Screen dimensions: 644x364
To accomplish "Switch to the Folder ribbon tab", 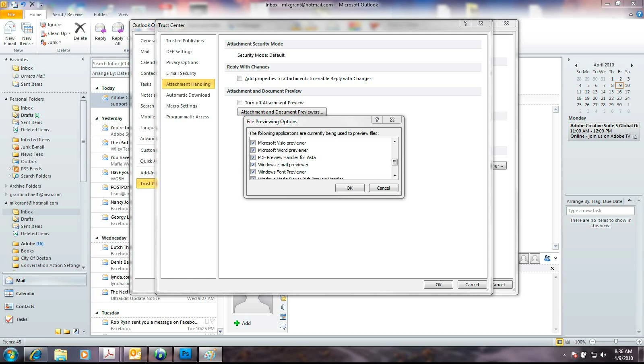I will 100,14.
